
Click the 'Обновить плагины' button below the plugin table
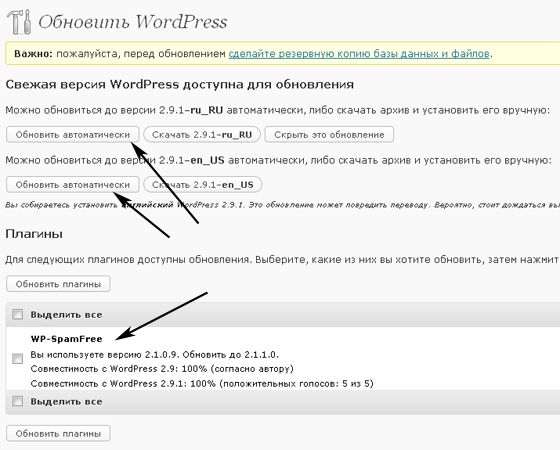[x=58, y=434]
